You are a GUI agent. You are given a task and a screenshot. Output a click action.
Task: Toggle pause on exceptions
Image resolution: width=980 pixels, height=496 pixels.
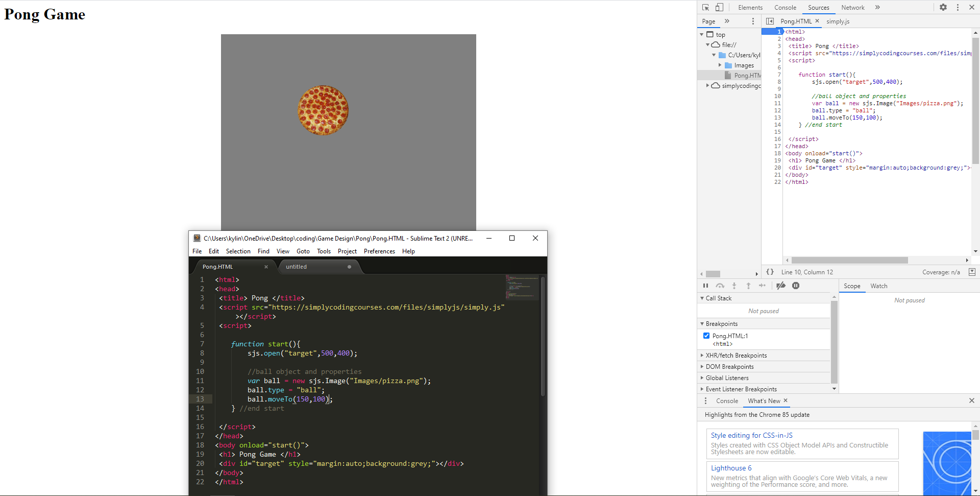796,286
